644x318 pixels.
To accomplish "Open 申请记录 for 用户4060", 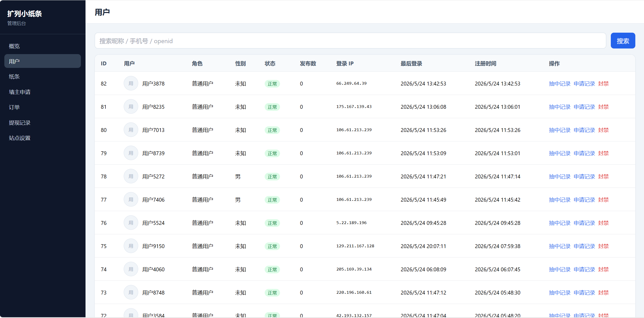I will click(x=584, y=270).
